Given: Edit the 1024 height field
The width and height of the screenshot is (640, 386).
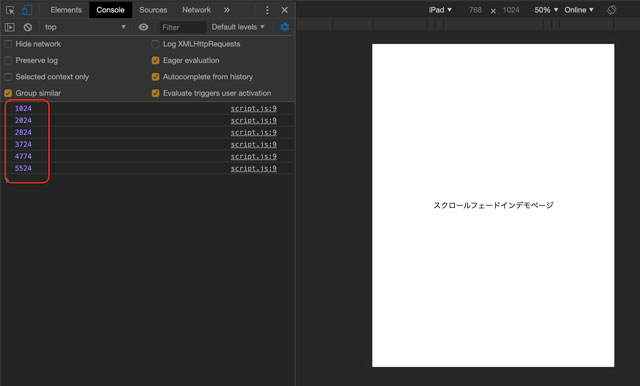Looking at the screenshot, I should pyautogui.click(x=511, y=10).
